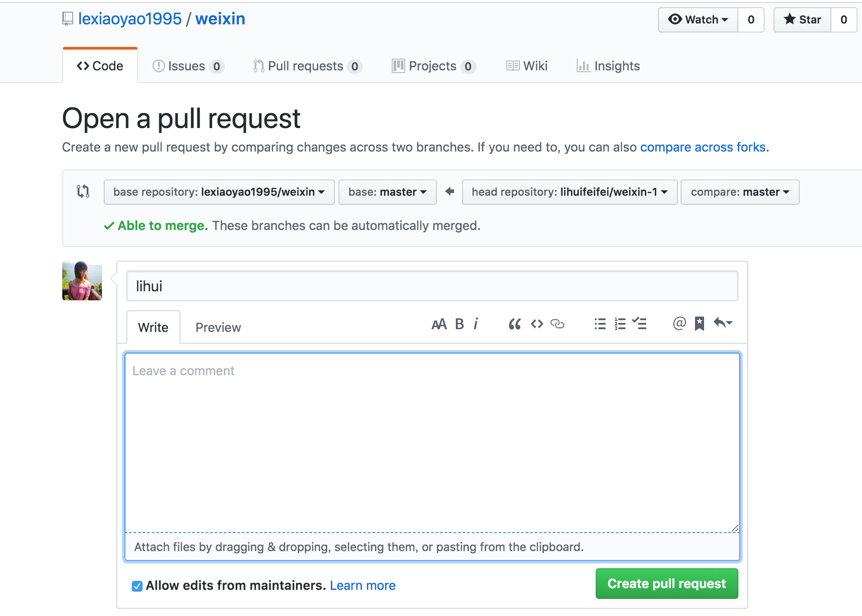Viewport: 862px width, 616px height.
Task: Apply italic formatting icon
Action: pyautogui.click(x=476, y=324)
